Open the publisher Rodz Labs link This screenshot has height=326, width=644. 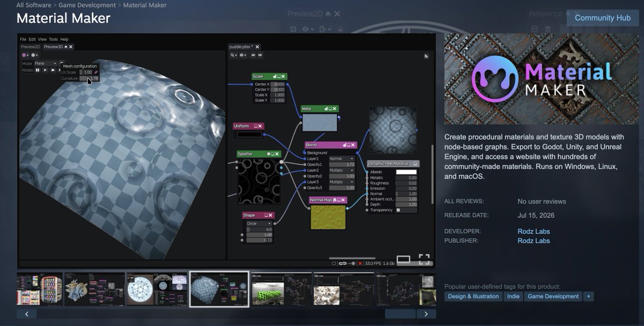[x=533, y=241]
